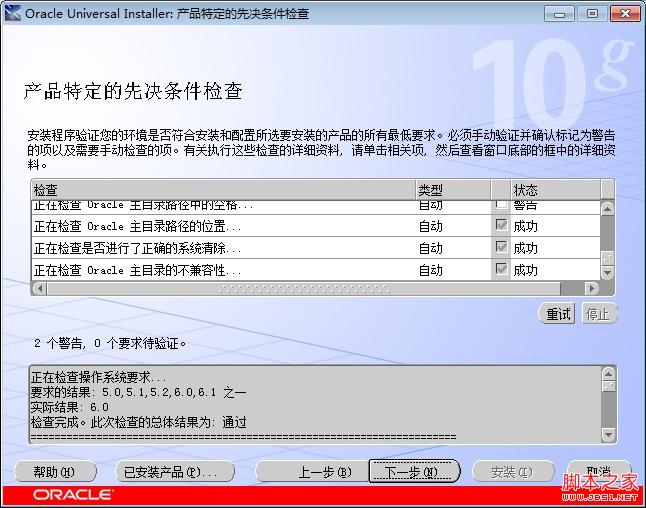Select row 正在检查 Oracle 主目录路径的位置
646x508 pixels.
pos(316,226)
